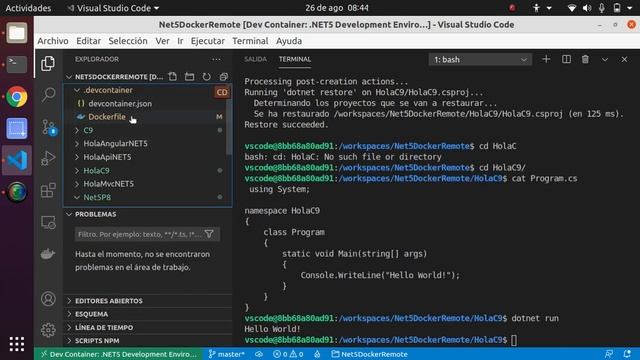Open the Accounts menu icon

coord(48,299)
